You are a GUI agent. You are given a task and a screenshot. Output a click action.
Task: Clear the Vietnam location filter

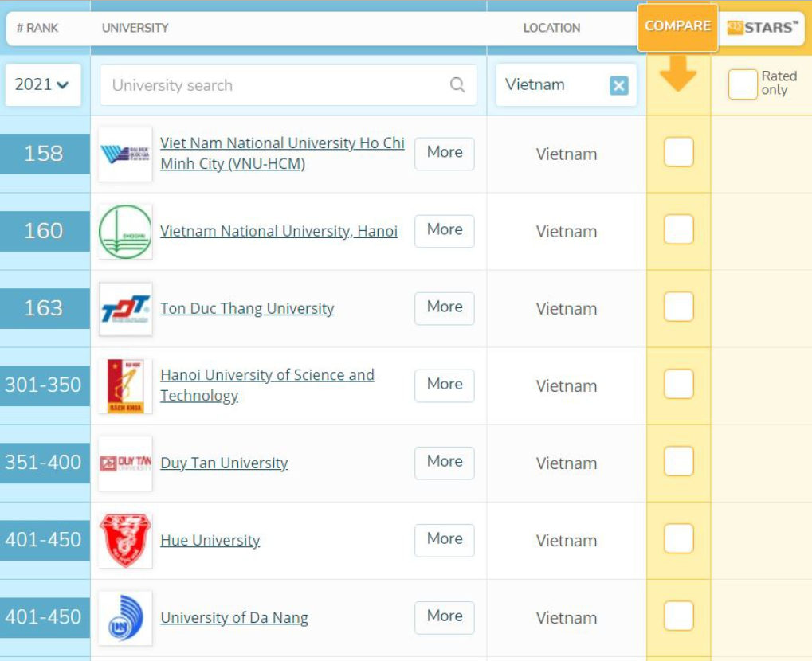(618, 86)
